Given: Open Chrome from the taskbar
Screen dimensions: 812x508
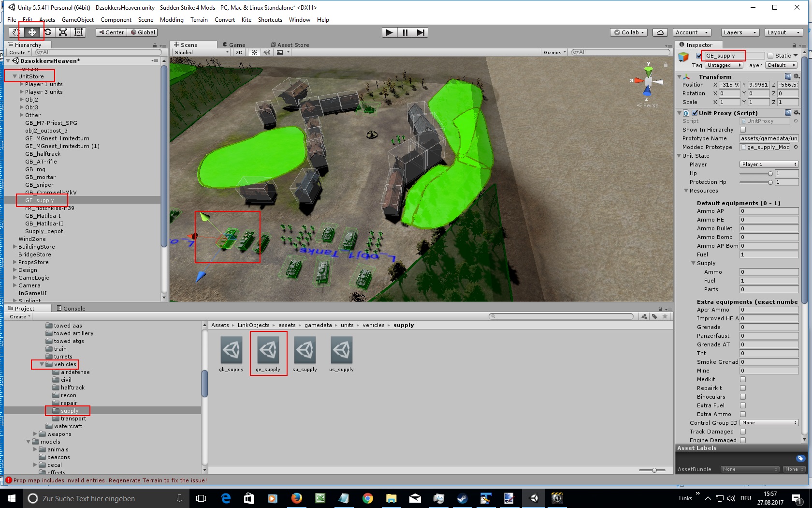Looking at the screenshot, I should [368, 498].
